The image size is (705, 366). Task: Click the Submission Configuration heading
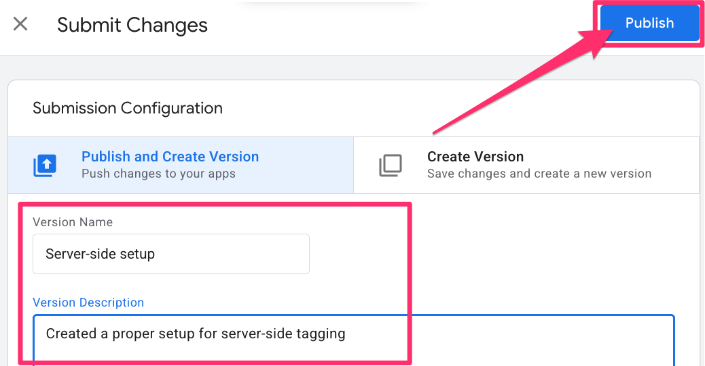coord(127,108)
